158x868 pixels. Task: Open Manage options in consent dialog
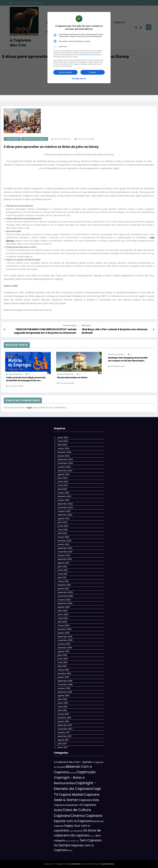(79, 78)
